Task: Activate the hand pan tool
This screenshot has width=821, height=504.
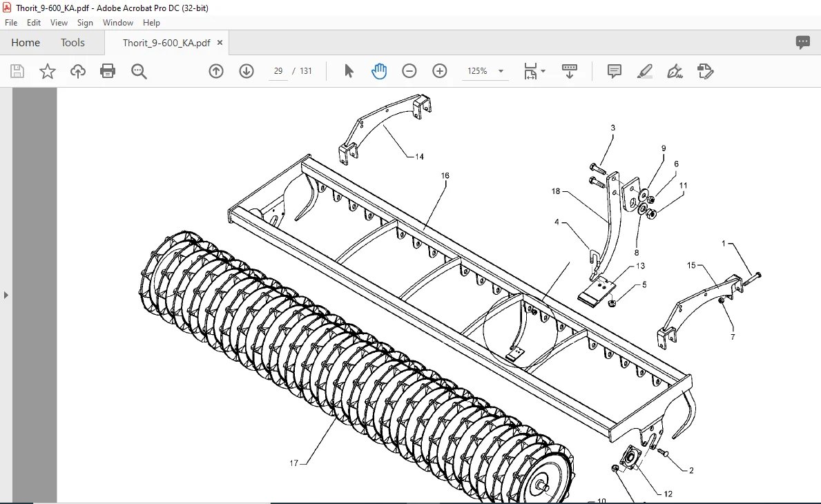Action: [x=379, y=71]
